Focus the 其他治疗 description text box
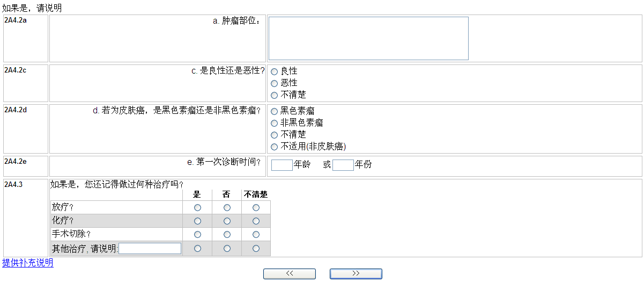This screenshot has width=644, height=282. (150, 248)
